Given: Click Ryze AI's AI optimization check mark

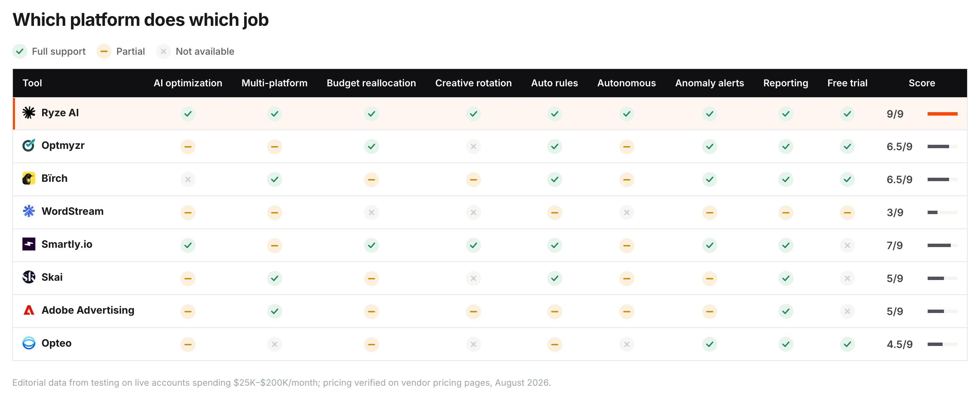Looking at the screenshot, I should click(188, 114).
